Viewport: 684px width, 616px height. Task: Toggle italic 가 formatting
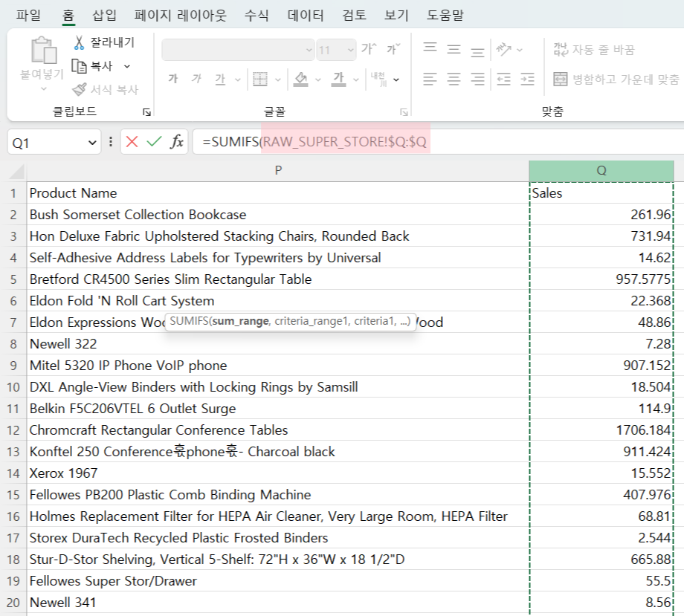[x=197, y=79]
